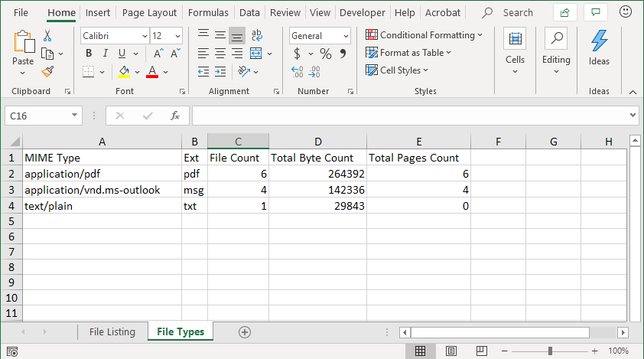The width and height of the screenshot is (644, 359).
Task: Switch to the Data tab
Action: point(249,13)
